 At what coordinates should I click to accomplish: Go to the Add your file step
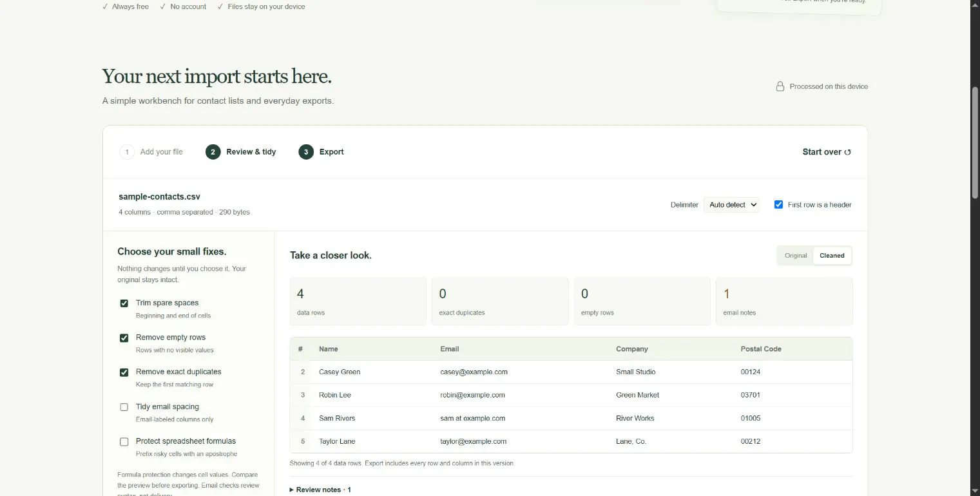coord(151,152)
